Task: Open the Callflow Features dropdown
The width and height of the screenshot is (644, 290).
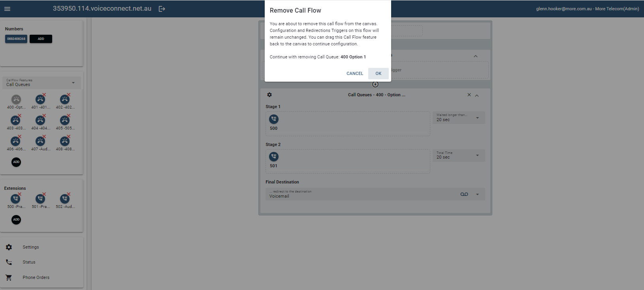Action: click(x=41, y=82)
